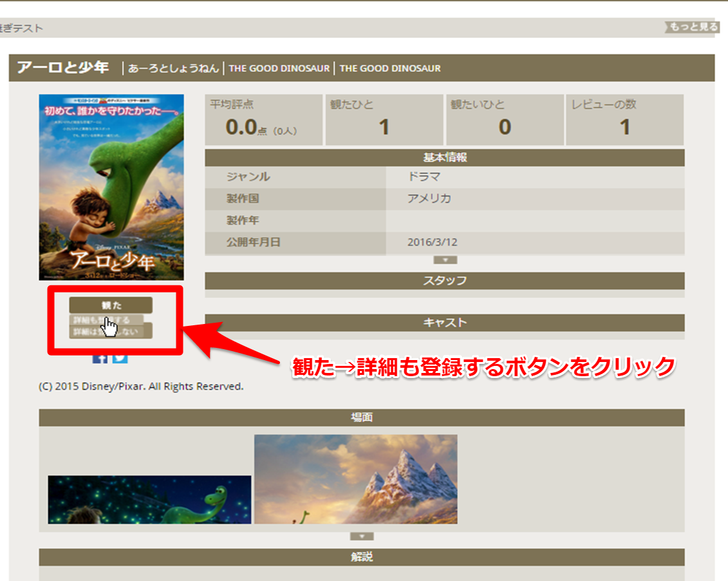Open the night scene dinosaur thumbnail

tap(149, 499)
